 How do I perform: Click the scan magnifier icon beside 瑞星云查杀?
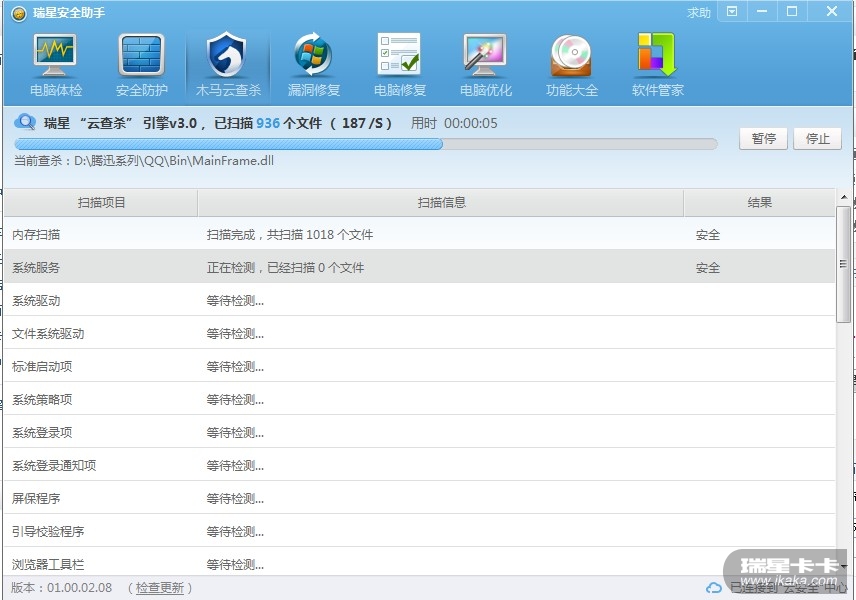click(25, 122)
